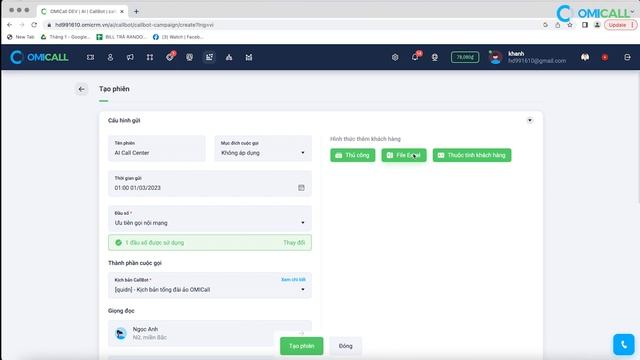The height and width of the screenshot is (360, 640).
Task: Click the 'Giọng đọc' label
Action: 121,311
